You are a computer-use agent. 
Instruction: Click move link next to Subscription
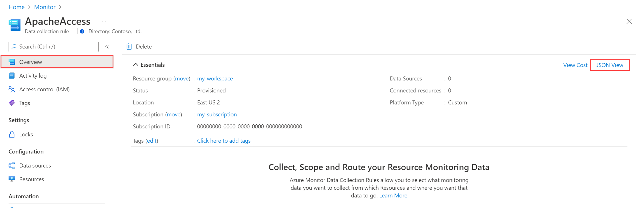[174, 114]
